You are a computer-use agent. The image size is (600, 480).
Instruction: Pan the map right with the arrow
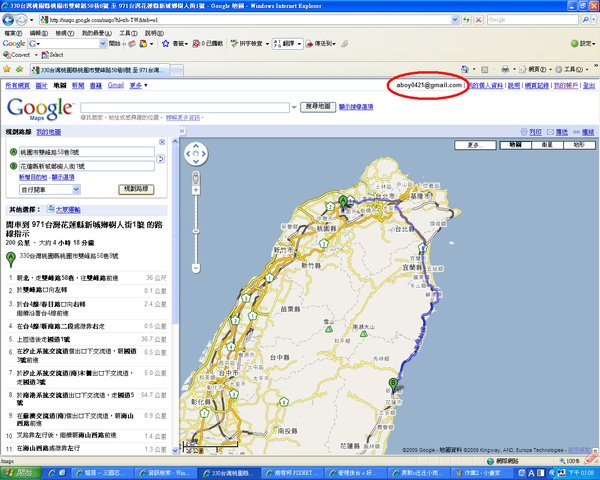tap(204, 154)
